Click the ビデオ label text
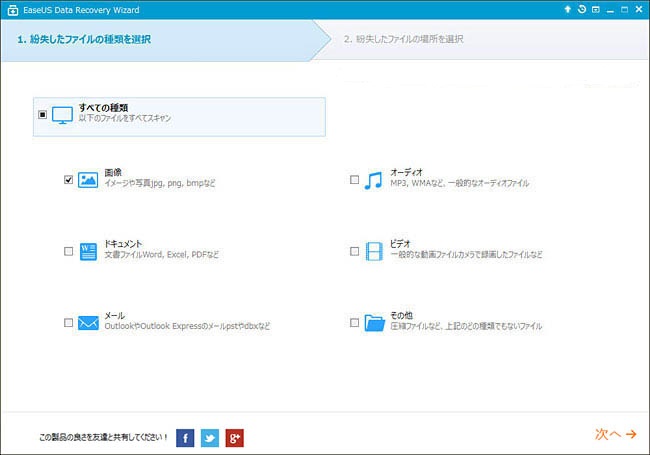Image resolution: width=650 pixels, height=455 pixels. tap(400, 244)
